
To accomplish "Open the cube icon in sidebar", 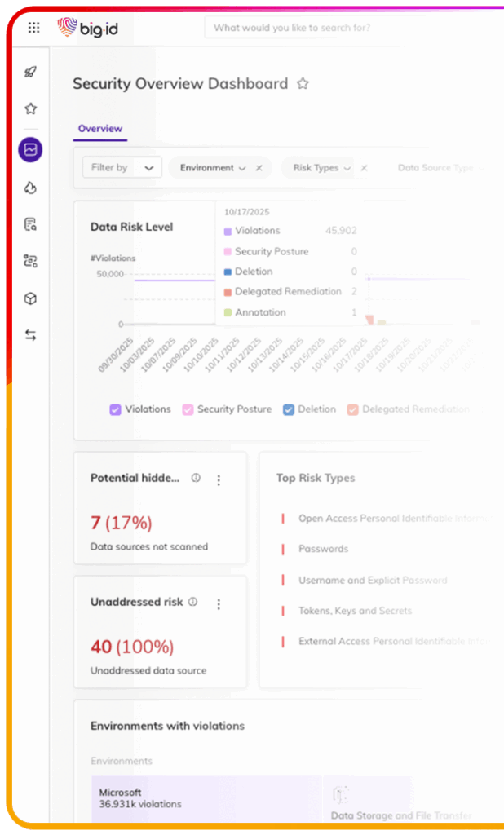I will pos(30,298).
